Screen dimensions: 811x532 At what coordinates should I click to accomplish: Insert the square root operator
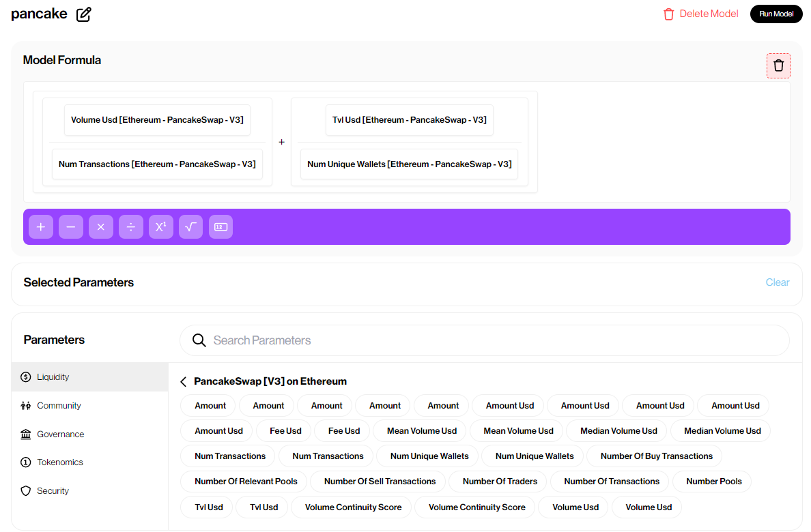click(191, 227)
